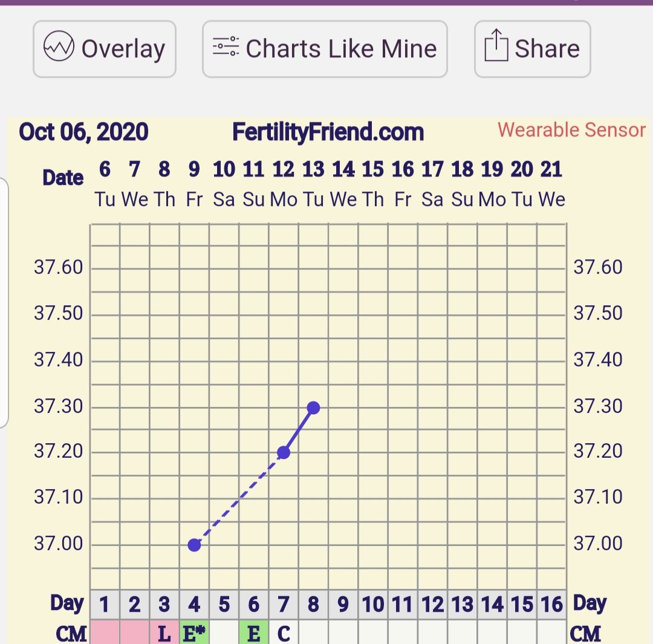Tap the Share button text

[x=547, y=49]
